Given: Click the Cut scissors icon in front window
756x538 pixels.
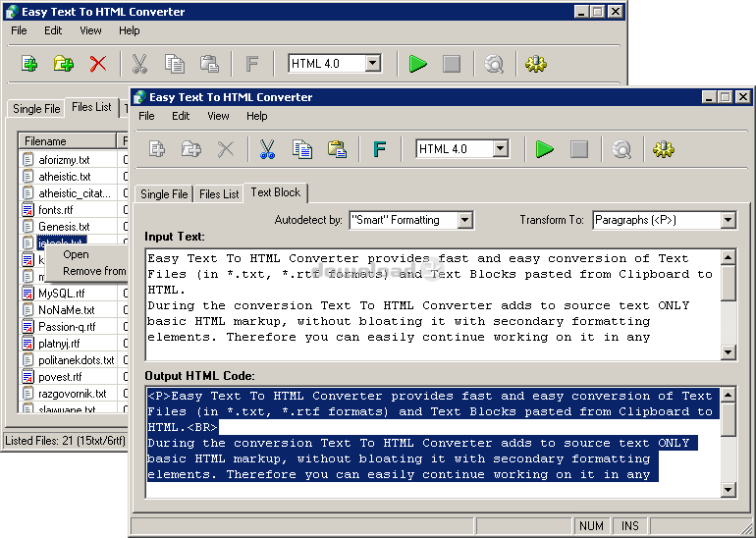Looking at the screenshot, I should click(x=267, y=149).
